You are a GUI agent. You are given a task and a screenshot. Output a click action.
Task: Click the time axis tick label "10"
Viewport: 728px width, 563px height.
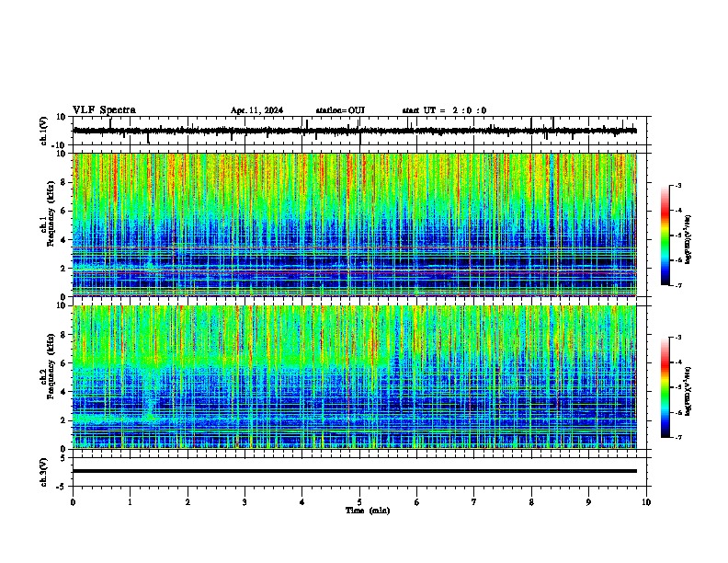tap(646, 502)
